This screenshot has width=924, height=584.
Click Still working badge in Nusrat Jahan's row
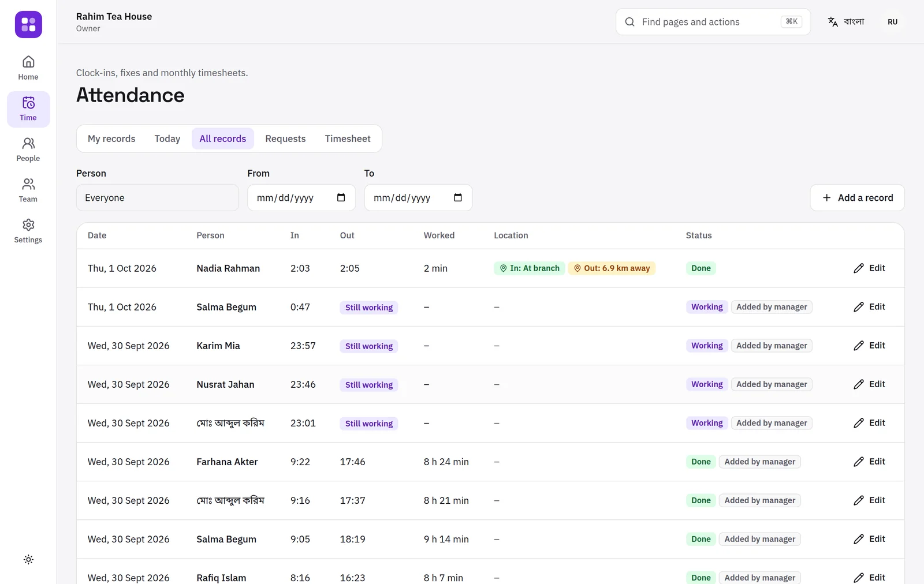click(369, 385)
